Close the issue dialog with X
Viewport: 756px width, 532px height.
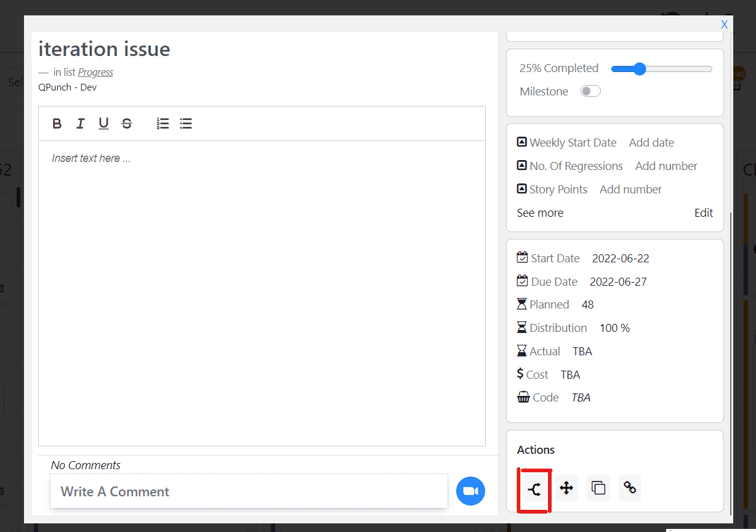pyautogui.click(x=724, y=25)
